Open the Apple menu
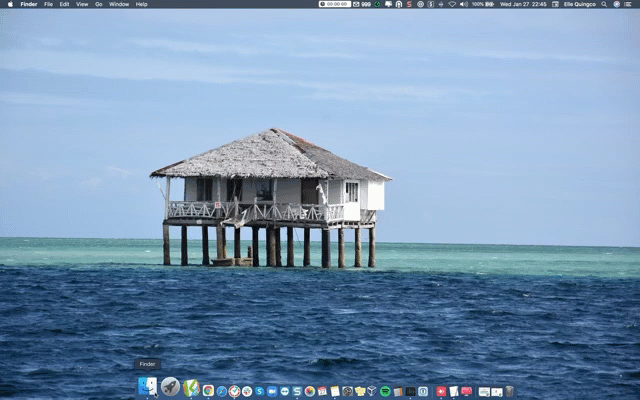Image resolution: width=640 pixels, height=400 pixels. point(10,4)
